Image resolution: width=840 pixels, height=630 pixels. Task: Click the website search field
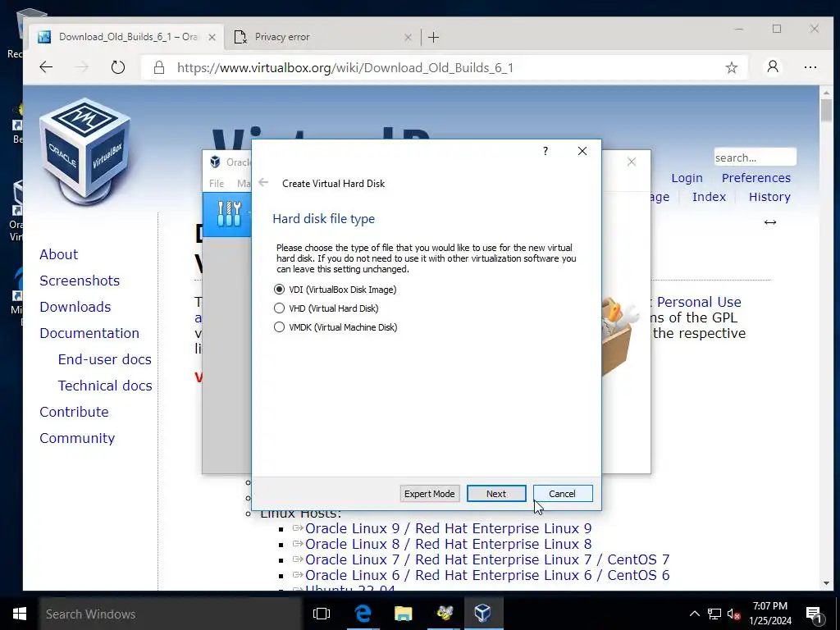pos(755,157)
